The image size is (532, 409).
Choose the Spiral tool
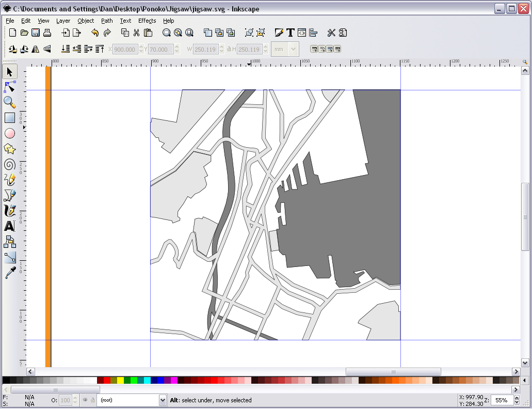pyautogui.click(x=9, y=164)
